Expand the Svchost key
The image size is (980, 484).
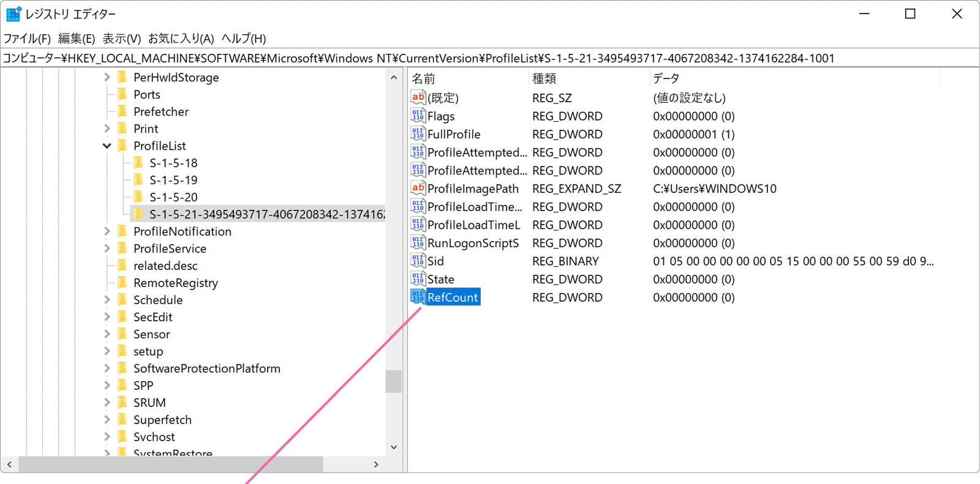coord(107,437)
